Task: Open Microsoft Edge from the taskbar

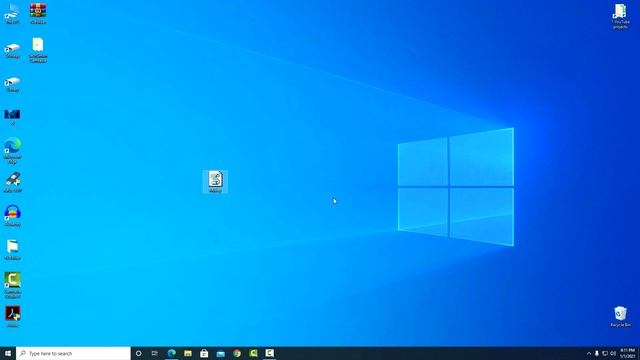Action: (x=171, y=353)
